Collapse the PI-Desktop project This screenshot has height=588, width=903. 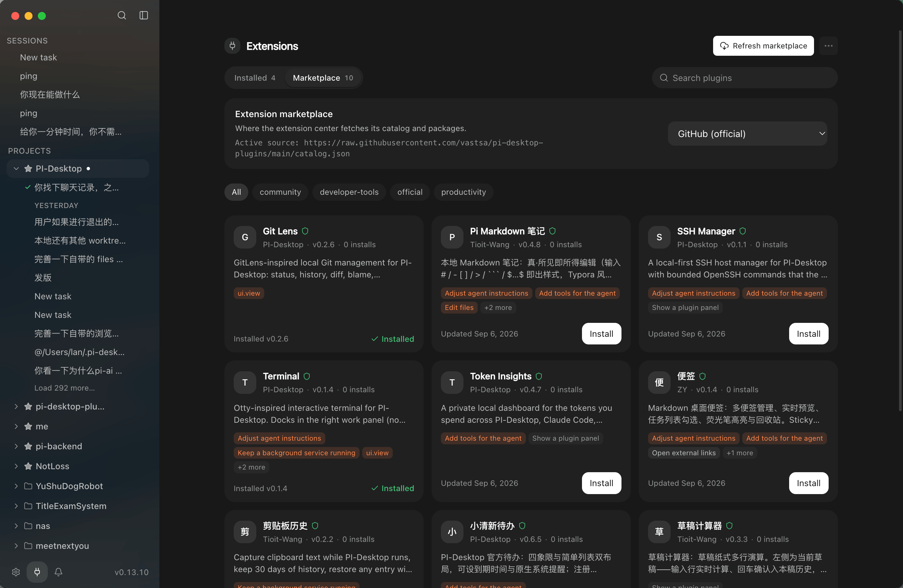[x=16, y=169]
